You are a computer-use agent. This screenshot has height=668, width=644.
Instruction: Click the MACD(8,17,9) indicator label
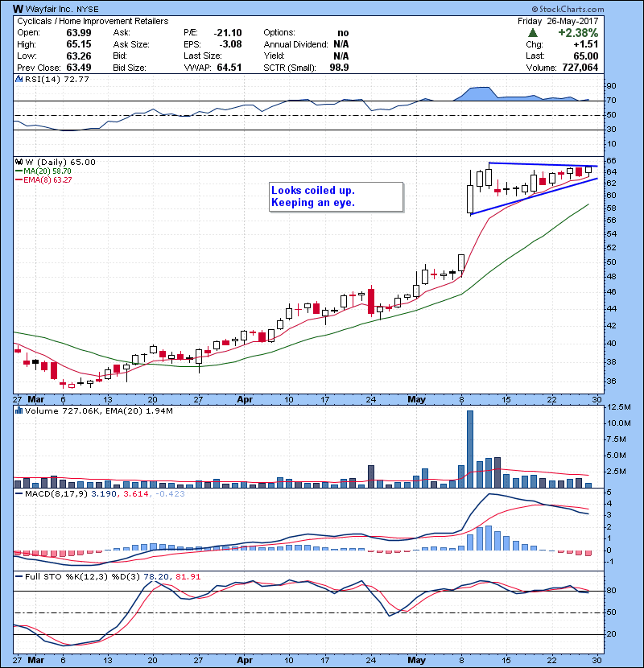tap(100, 494)
